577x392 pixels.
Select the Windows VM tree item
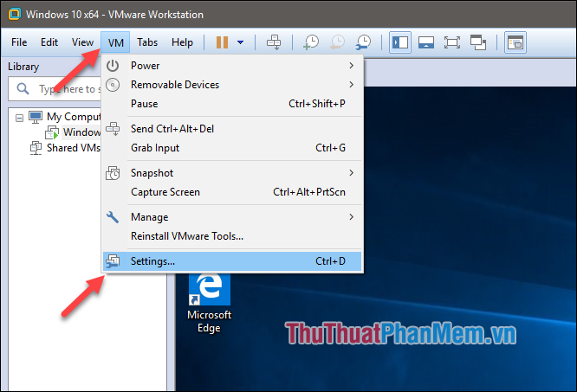(81, 132)
